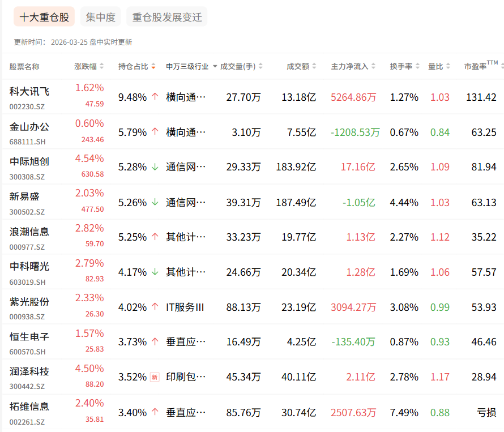Open stock 拓维信息
Viewport: 504px width, 432px height.
pyautogui.click(x=29, y=407)
